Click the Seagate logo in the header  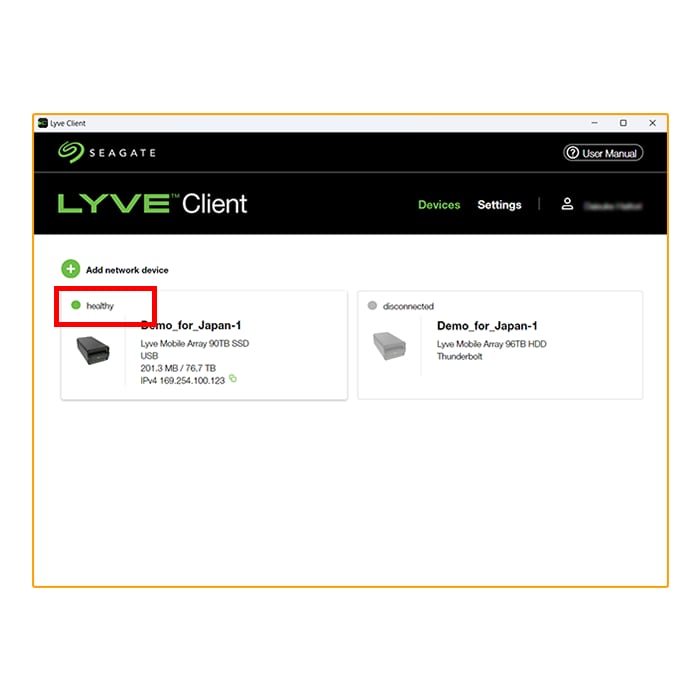click(107, 153)
